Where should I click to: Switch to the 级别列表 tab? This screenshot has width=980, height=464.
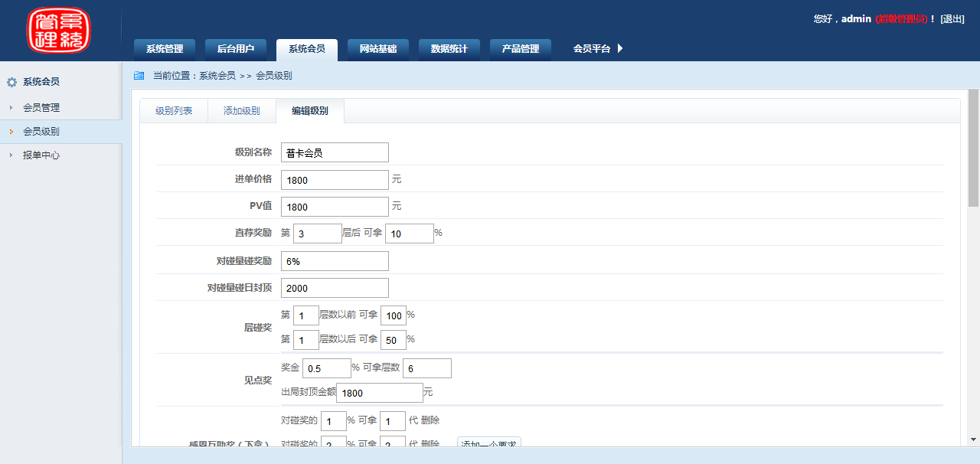pos(174,111)
